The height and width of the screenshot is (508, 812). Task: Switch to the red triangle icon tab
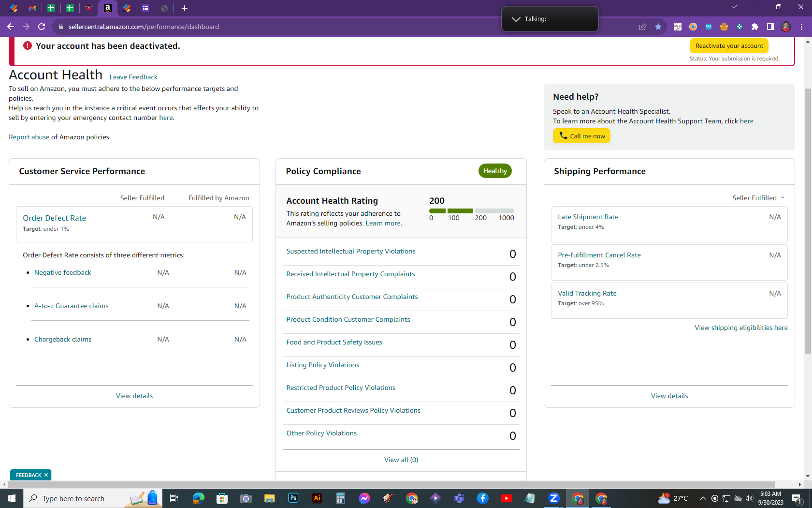[89, 8]
